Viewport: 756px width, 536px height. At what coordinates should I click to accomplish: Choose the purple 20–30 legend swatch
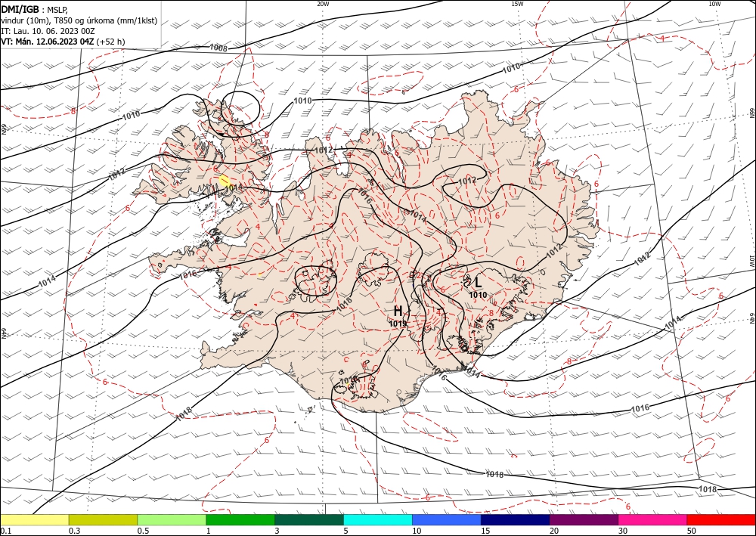pos(584,519)
